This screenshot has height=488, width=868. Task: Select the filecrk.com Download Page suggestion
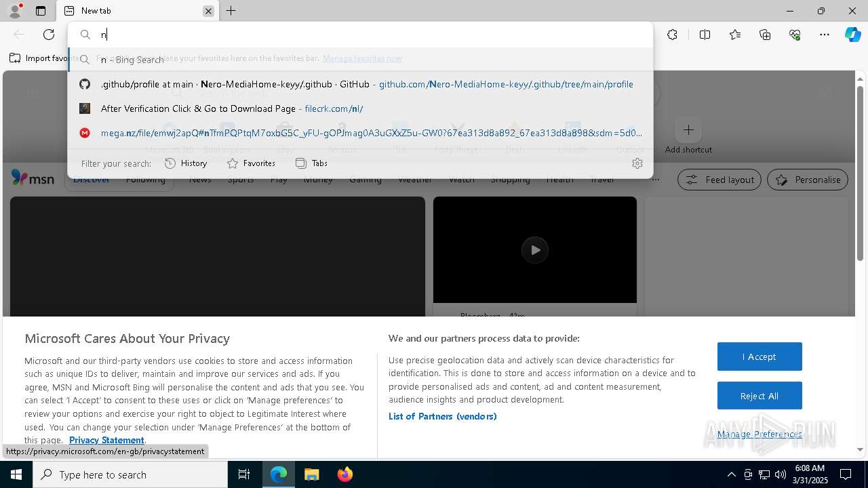[x=360, y=108]
